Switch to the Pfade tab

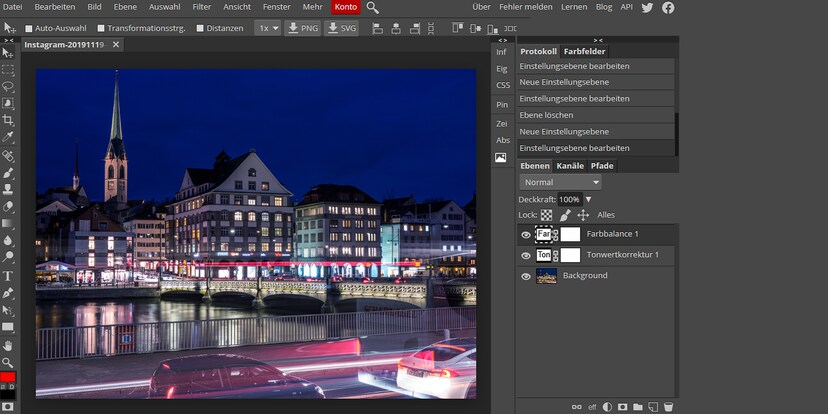602,166
